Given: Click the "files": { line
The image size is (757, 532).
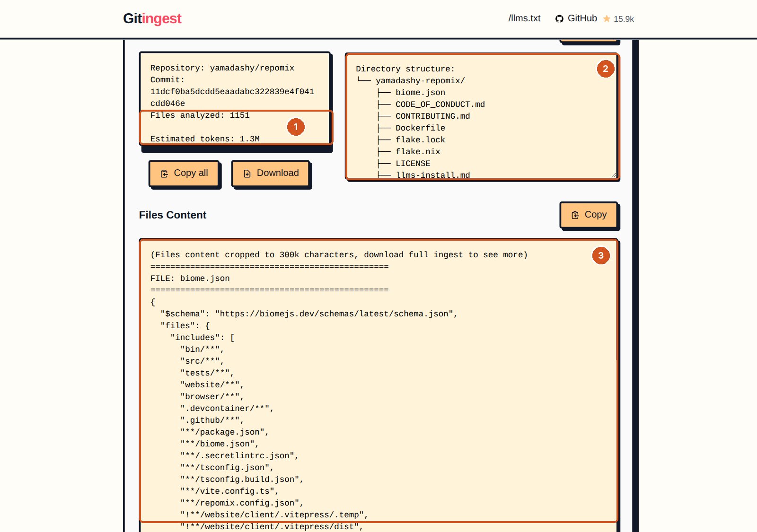Looking at the screenshot, I should tap(185, 326).
